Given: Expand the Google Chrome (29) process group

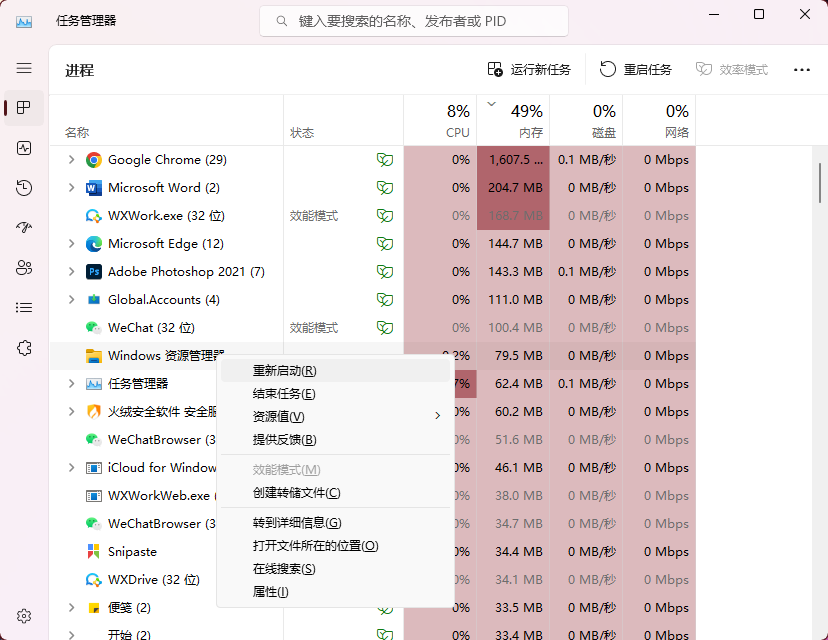Looking at the screenshot, I should pos(70,159).
